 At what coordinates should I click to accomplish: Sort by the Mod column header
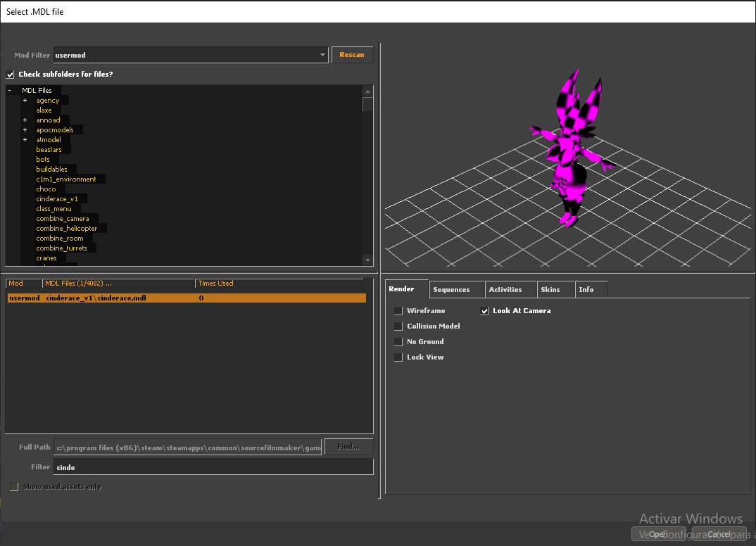coord(24,284)
